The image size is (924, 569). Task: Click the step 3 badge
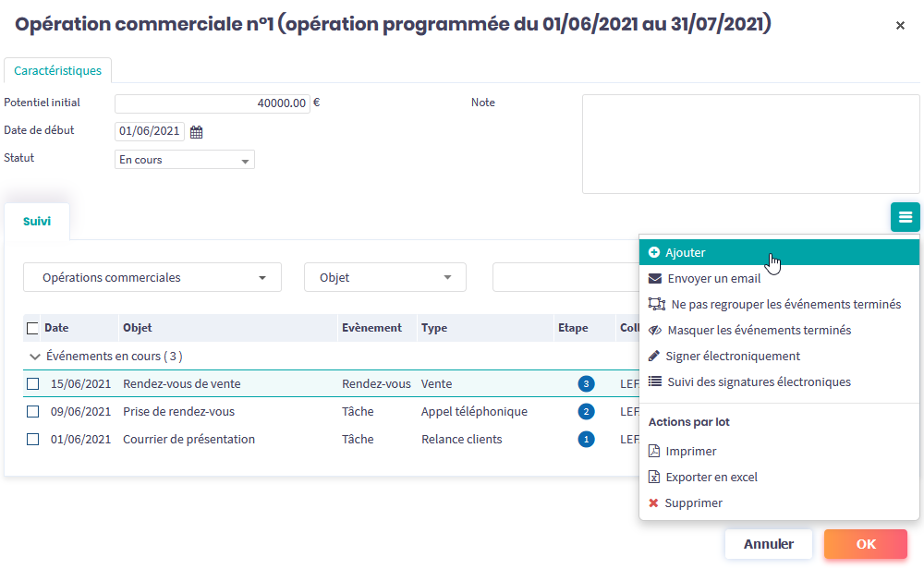click(x=586, y=384)
